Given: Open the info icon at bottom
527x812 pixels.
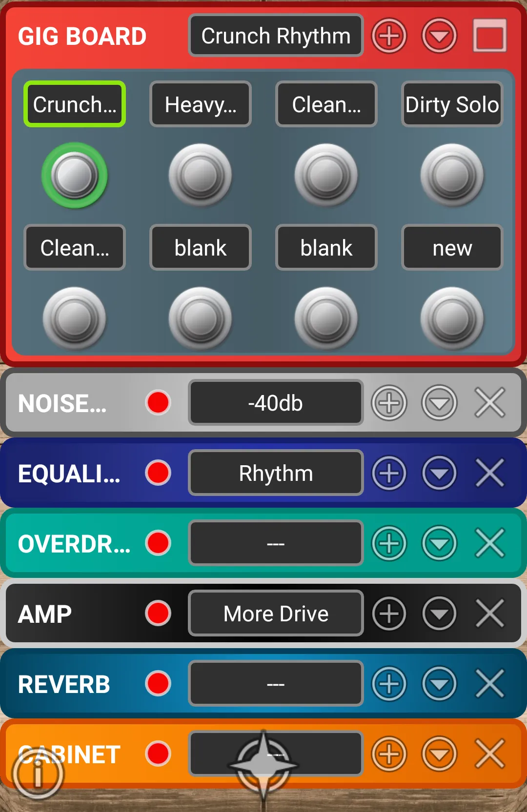Looking at the screenshot, I should [x=38, y=774].
